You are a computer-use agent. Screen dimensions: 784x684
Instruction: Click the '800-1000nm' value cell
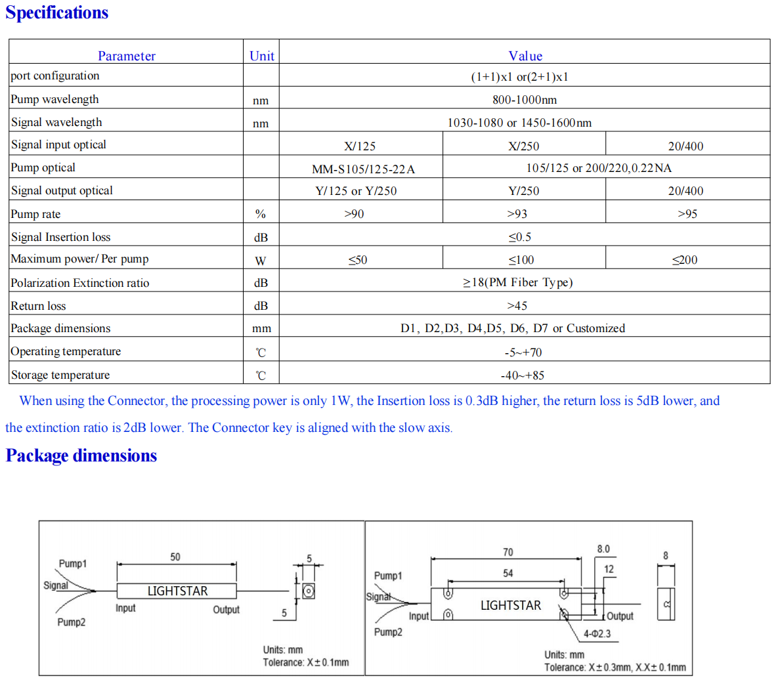point(525,100)
